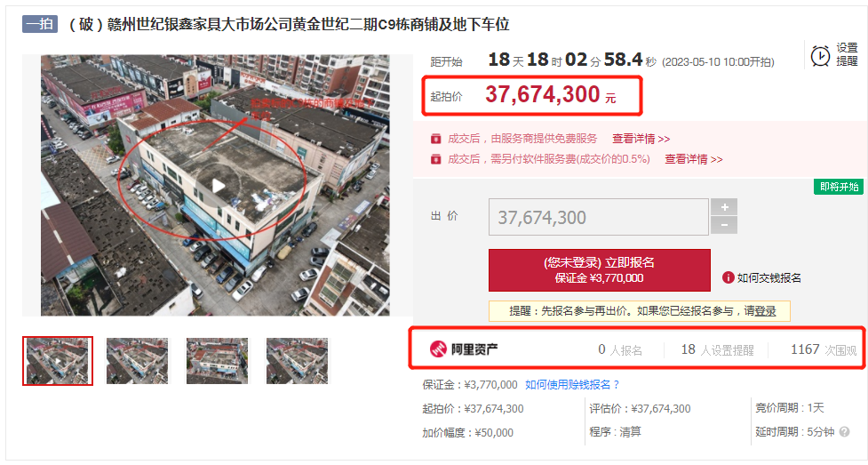Click the second red gift icon for 软件服务费
Viewport: 868px width, 465px height.
coord(435,159)
